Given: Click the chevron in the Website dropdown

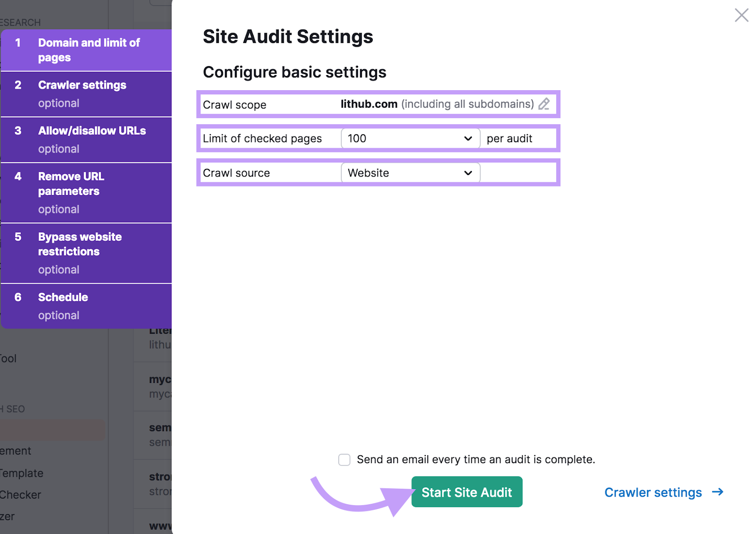Looking at the screenshot, I should tap(468, 173).
